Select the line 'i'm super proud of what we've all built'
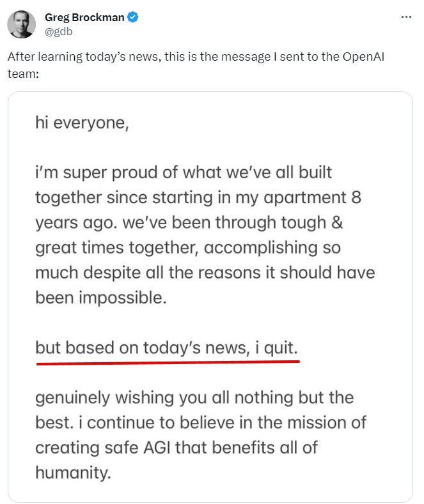424x504 pixels. pyautogui.click(x=184, y=172)
